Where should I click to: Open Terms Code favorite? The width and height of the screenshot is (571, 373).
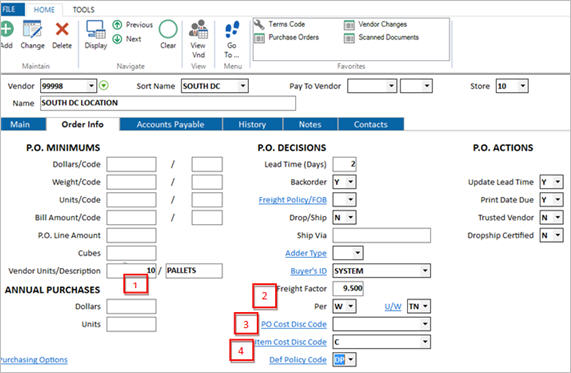coord(280,24)
